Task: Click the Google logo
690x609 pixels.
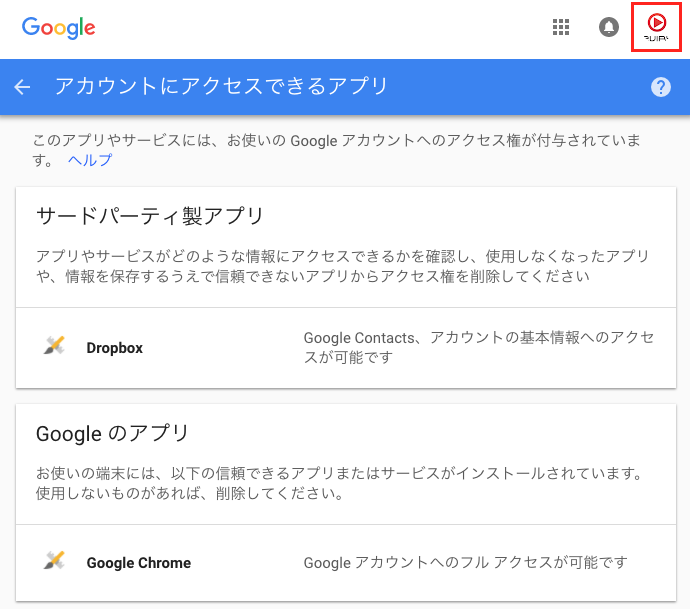Action: (x=59, y=27)
